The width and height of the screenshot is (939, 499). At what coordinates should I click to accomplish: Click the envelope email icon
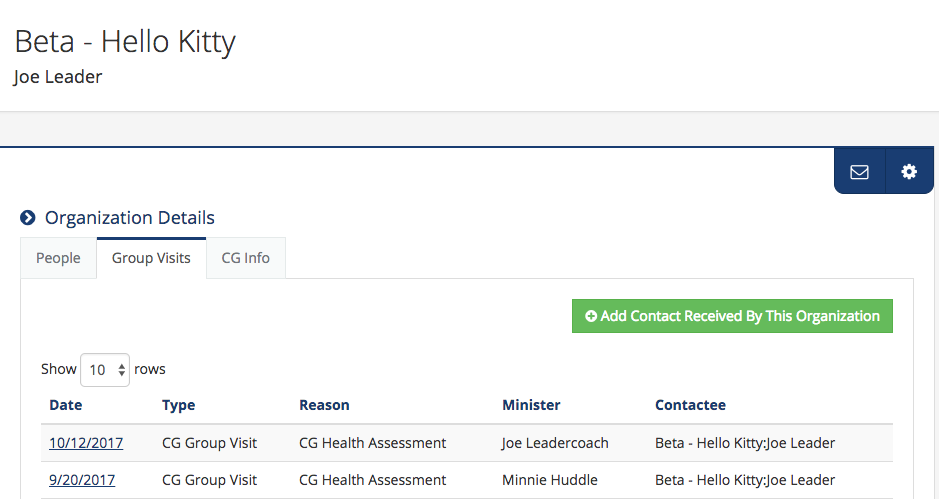tap(859, 172)
